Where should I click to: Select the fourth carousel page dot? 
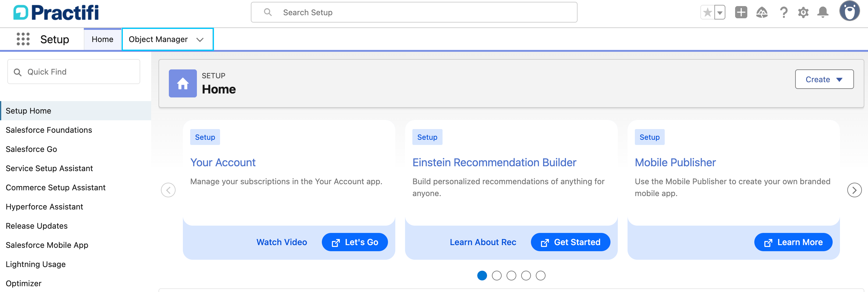(x=526, y=276)
